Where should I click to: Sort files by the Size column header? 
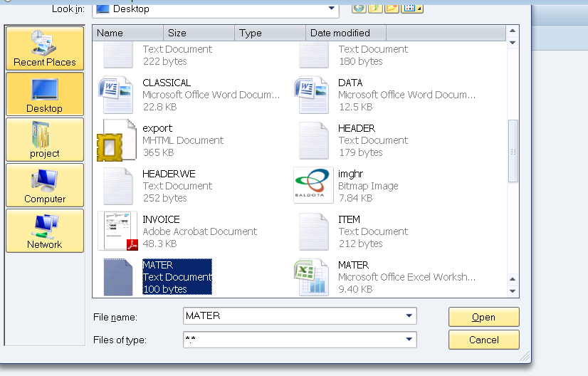(x=199, y=33)
